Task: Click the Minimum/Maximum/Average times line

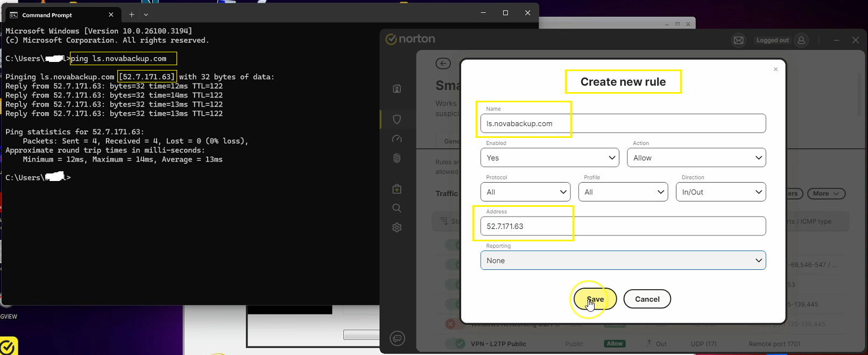Action: pyautogui.click(x=123, y=159)
